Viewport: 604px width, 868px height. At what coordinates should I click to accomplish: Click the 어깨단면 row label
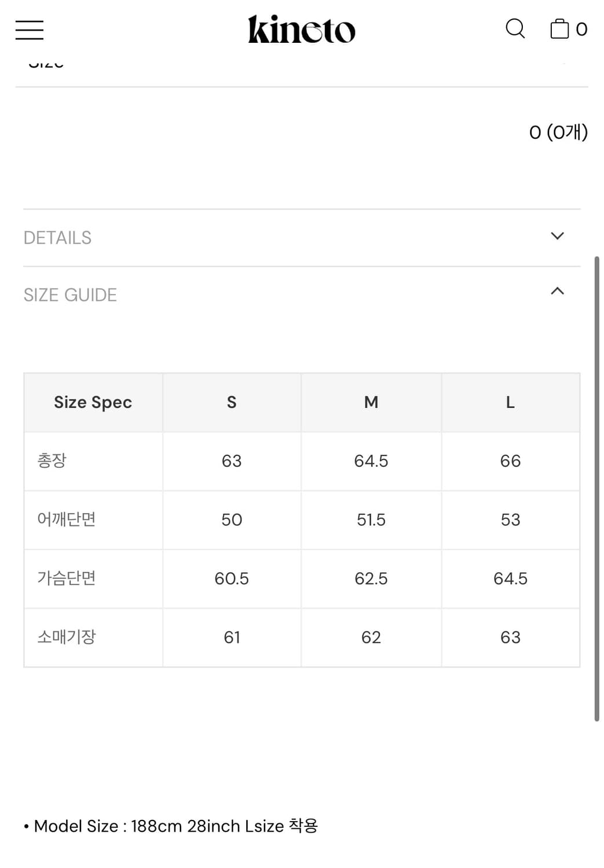click(x=67, y=520)
